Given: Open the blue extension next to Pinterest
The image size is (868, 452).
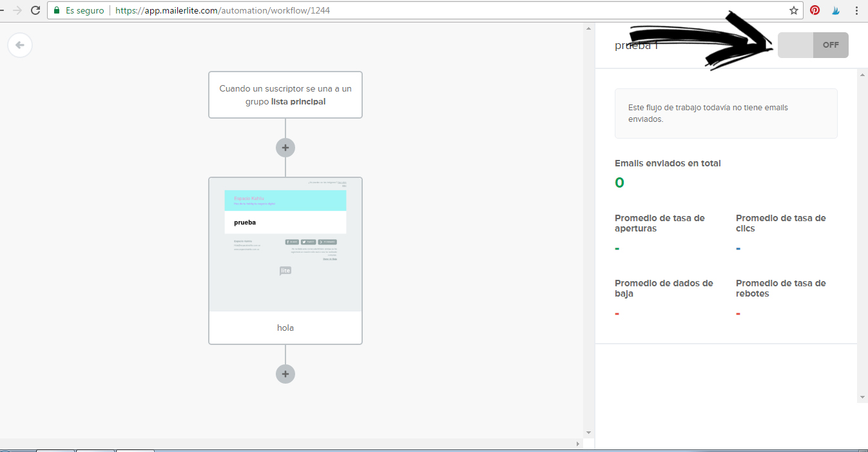Looking at the screenshot, I should [x=836, y=10].
